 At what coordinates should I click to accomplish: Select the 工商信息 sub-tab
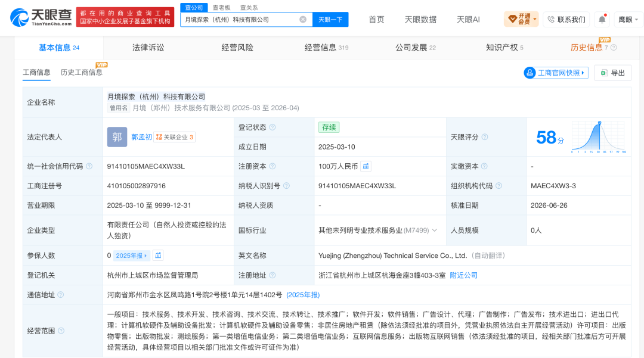pyautogui.click(x=36, y=72)
